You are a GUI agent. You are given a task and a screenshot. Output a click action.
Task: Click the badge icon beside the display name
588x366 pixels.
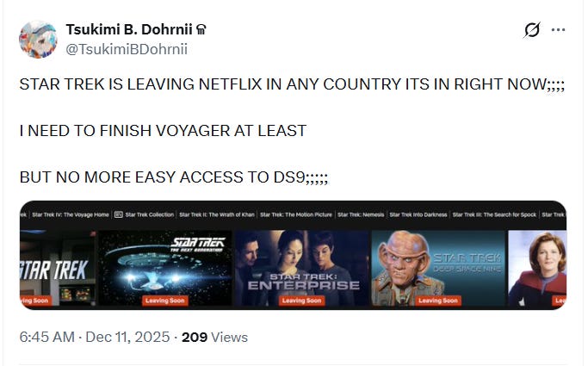(x=201, y=29)
